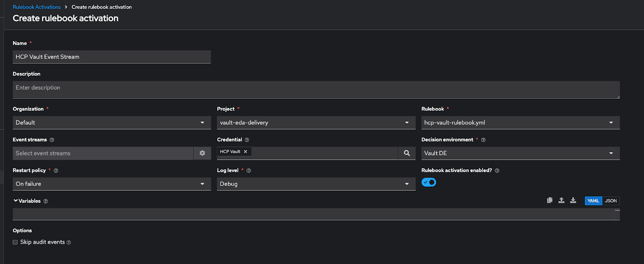Open the Rulebook dropdown showing hcp-vault-rulebook.yml
This screenshot has height=264, width=644.
pos(520,123)
